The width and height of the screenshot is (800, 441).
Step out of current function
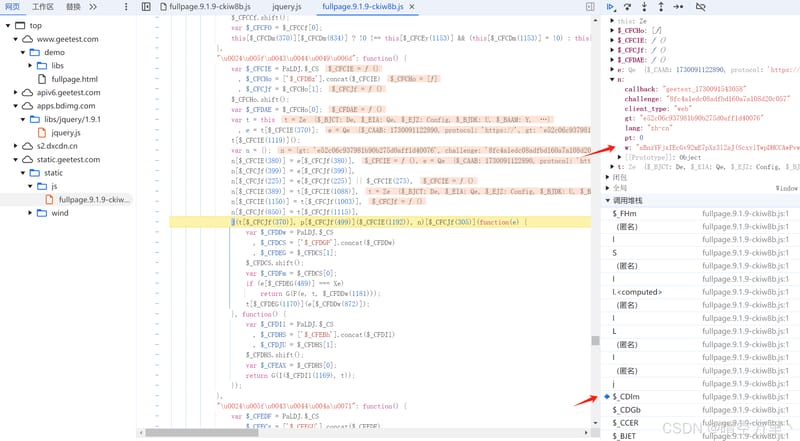pyautogui.click(x=661, y=7)
